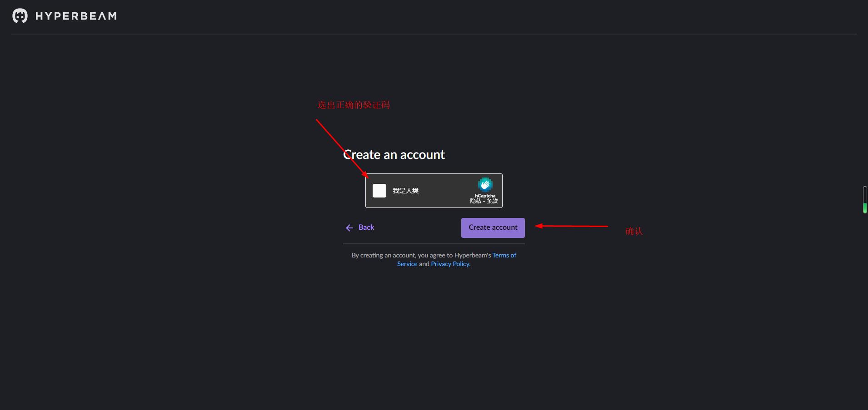Click the hCaptcha hand logo
Screen dimensions: 868x410
[x=485, y=184]
